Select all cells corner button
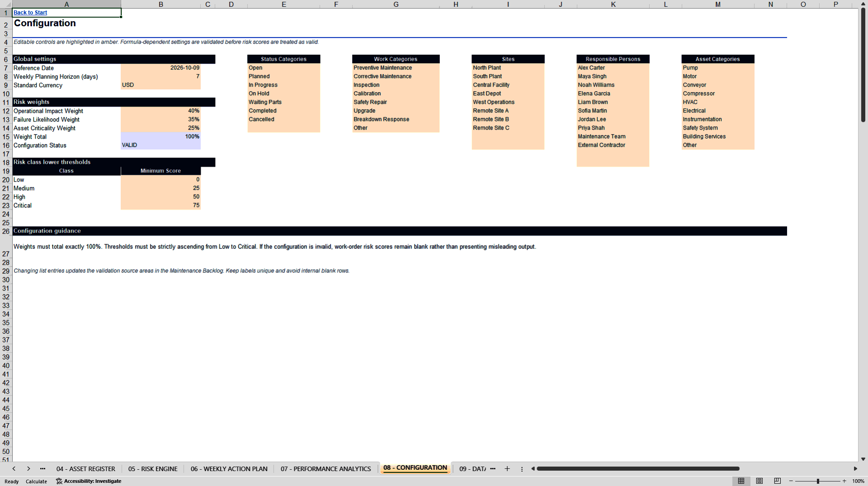The height and width of the screenshot is (486, 868). pyautogui.click(x=6, y=4)
